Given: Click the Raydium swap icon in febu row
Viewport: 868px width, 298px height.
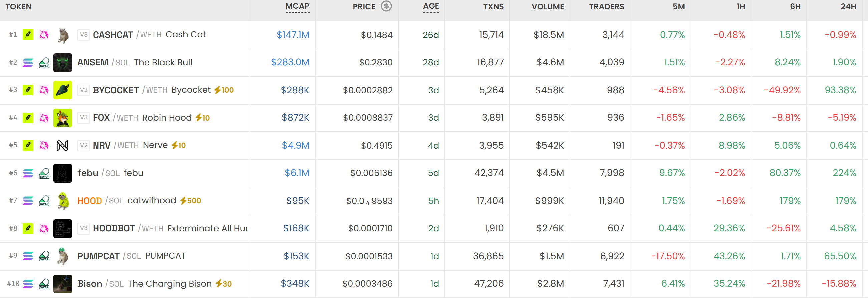Looking at the screenshot, I should (44, 173).
